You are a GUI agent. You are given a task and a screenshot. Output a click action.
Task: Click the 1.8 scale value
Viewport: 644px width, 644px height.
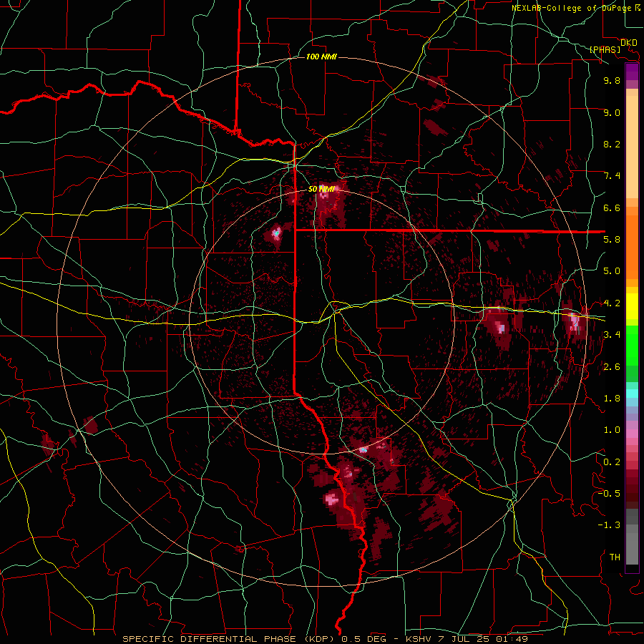pyautogui.click(x=612, y=399)
